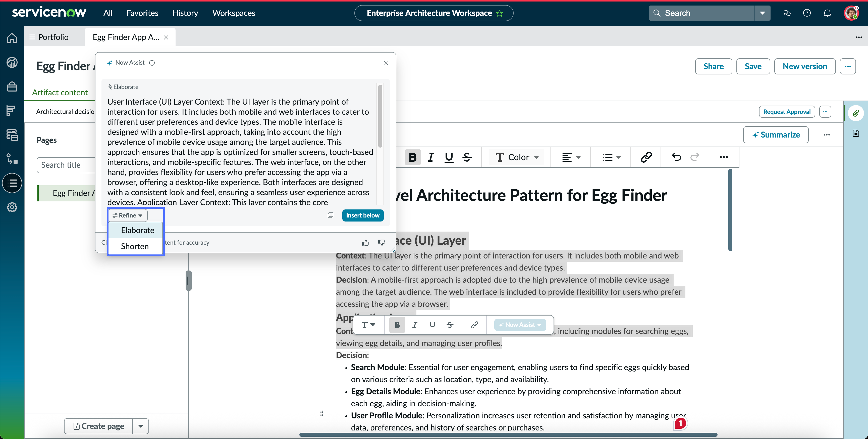Open the Home icon in left sidebar

12,38
